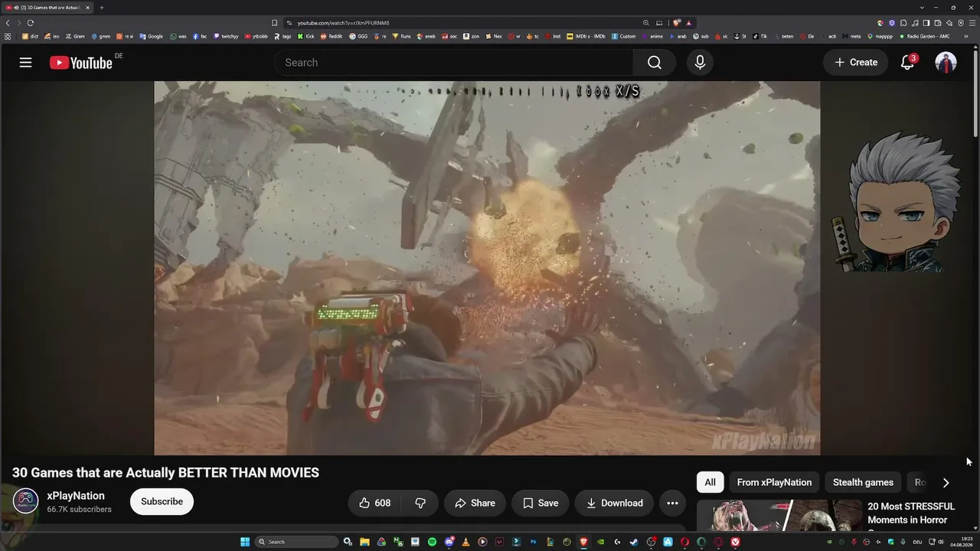Bookmark this page from the address bar

[x=275, y=23]
